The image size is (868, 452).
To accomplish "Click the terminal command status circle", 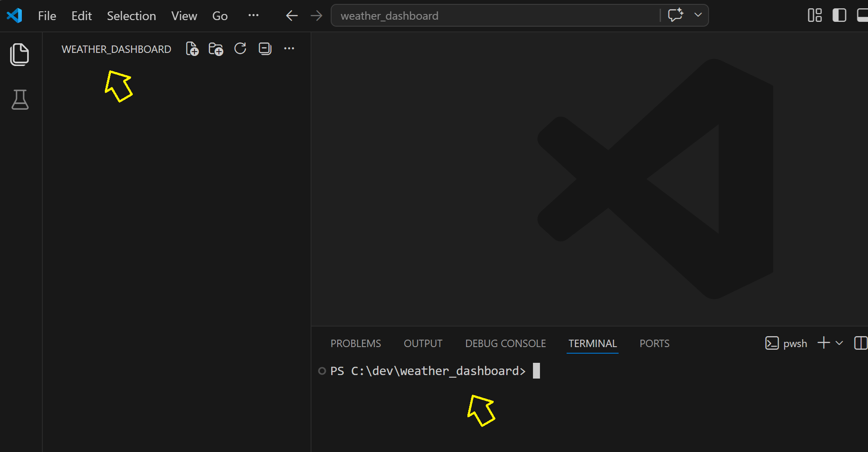I will click(322, 371).
